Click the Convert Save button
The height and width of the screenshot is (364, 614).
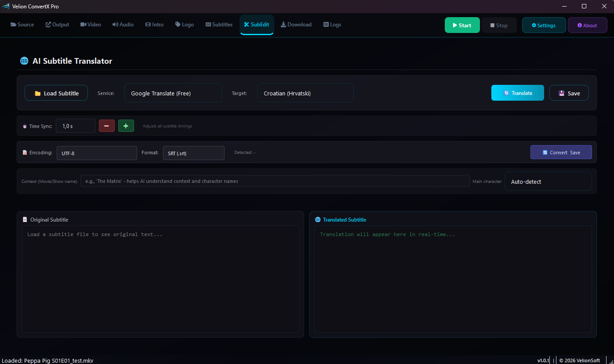pyautogui.click(x=561, y=152)
